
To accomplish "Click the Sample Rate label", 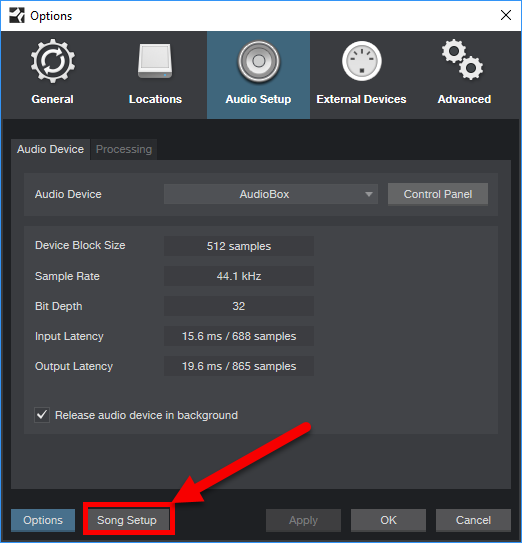I will pos(67,276).
